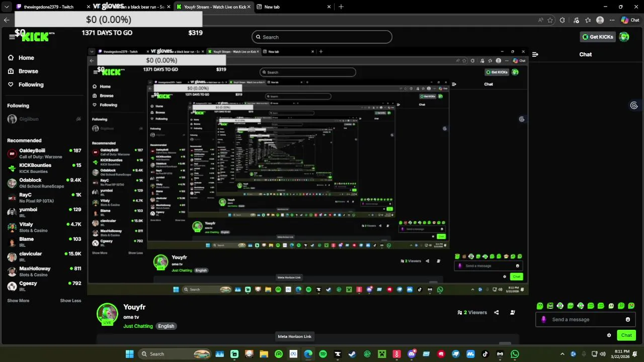
Task: Open the Copilot Chat button in Edge
Action: coord(631,20)
